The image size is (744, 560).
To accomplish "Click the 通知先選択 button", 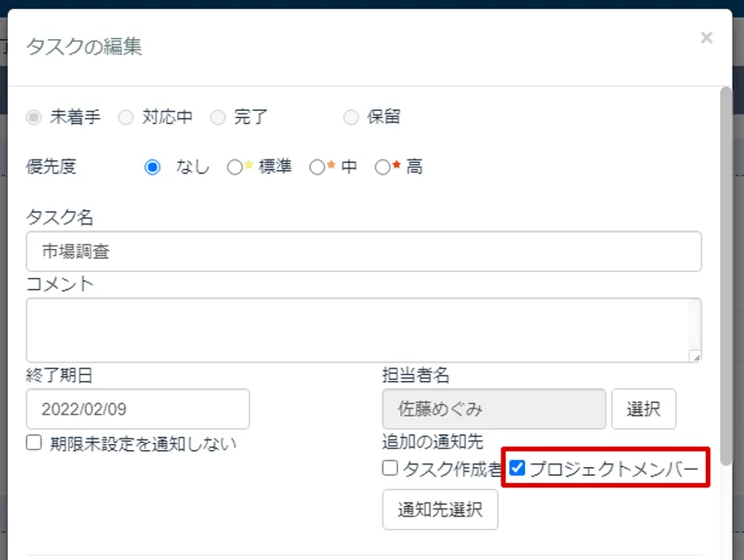I will [x=440, y=509].
